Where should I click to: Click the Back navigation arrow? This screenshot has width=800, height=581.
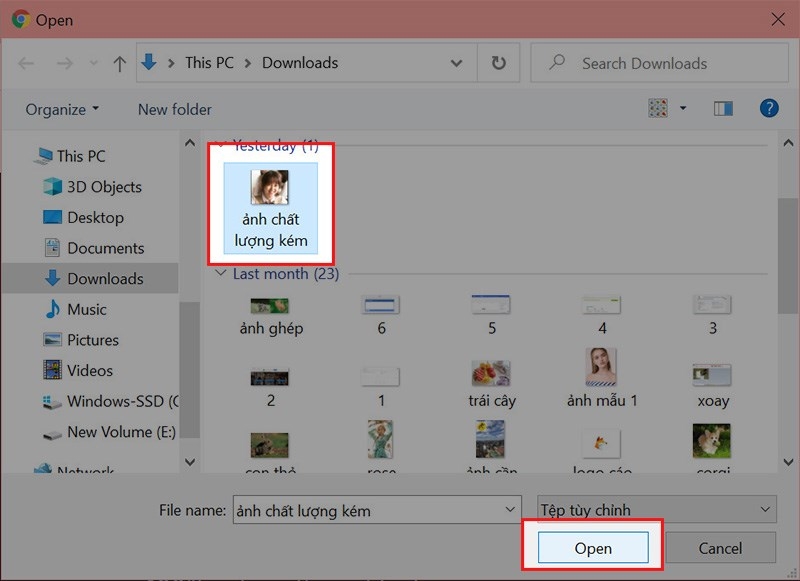[26, 64]
